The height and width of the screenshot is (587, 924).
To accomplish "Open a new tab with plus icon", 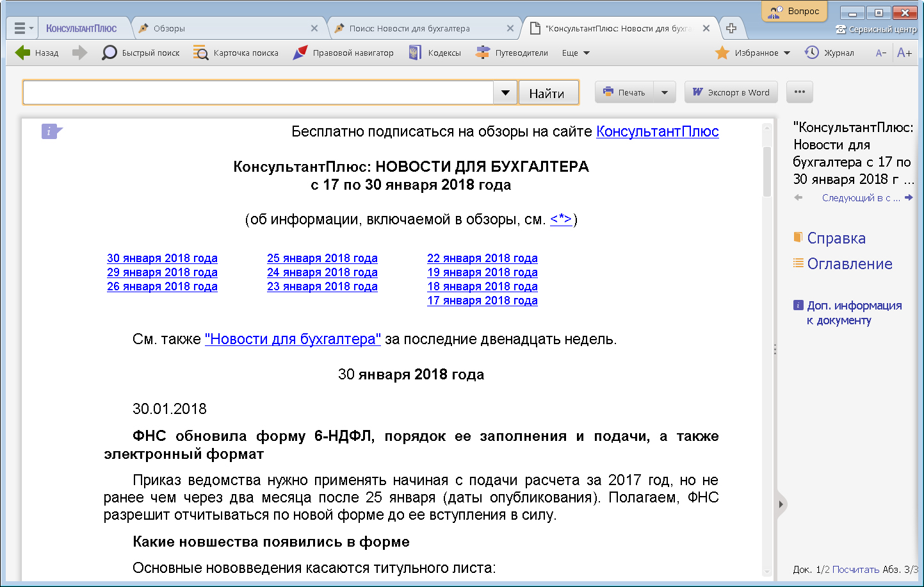I will [x=731, y=28].
